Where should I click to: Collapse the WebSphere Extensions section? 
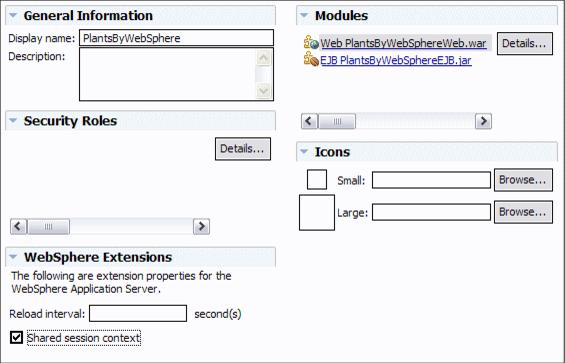click(13, 257)
